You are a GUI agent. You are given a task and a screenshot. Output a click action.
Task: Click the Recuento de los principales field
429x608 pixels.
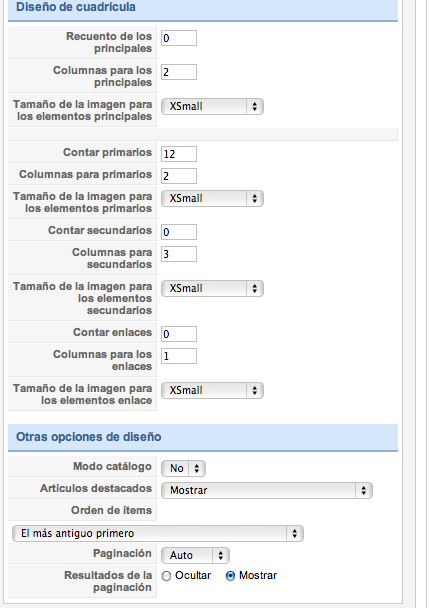(x=179, y=38)
